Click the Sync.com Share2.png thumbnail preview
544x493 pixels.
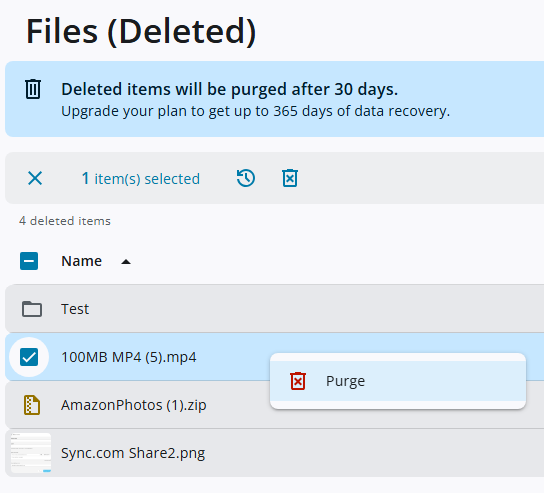pos(31,453)
